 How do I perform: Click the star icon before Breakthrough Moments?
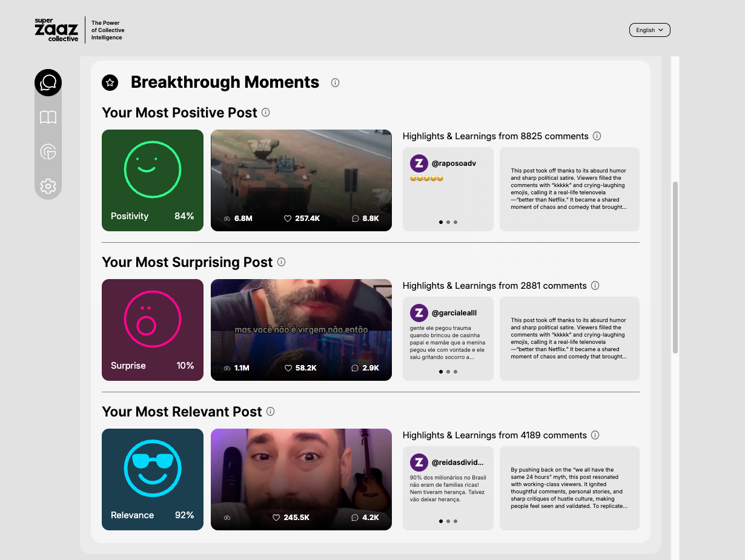click(x=110, y=83)
